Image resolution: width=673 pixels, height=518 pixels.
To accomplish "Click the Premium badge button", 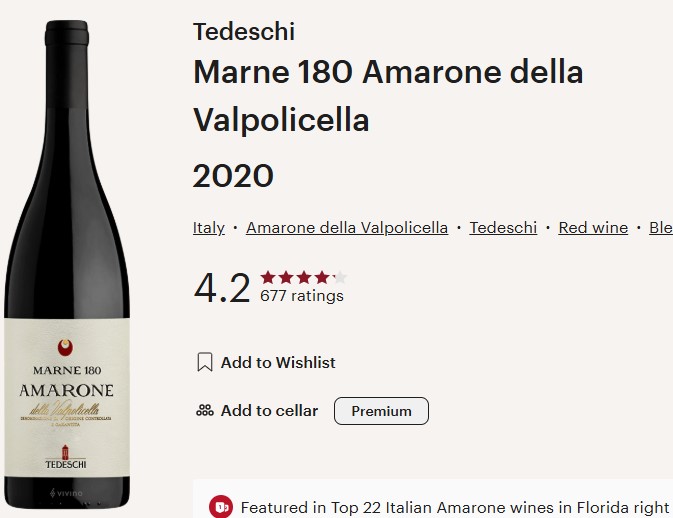I will 381,411.
